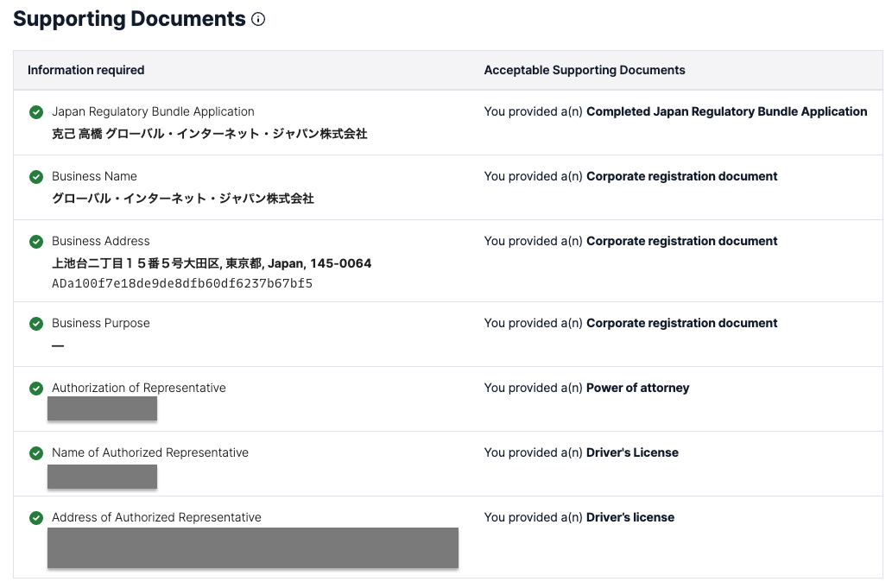Click the Information required column header
This screenshot has width=892, height=588.
[x=85, y=70]
